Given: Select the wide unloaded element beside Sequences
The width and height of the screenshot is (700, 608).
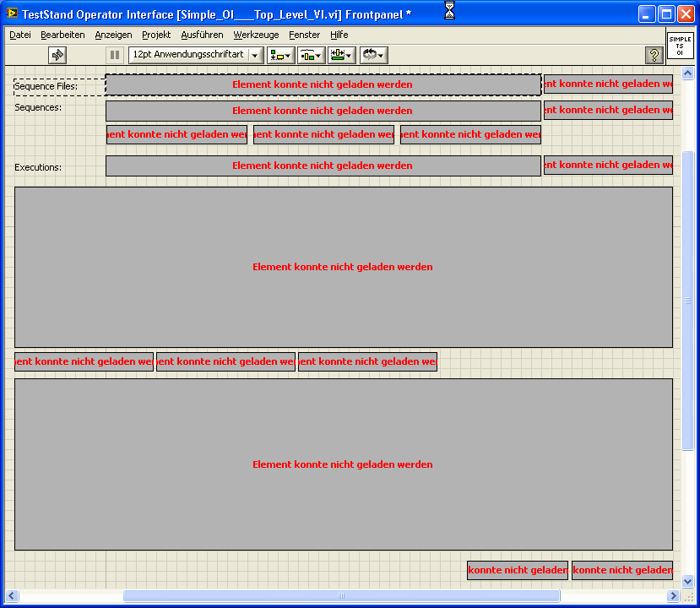Looking at the screenshot, I should (x=323, y=111).
